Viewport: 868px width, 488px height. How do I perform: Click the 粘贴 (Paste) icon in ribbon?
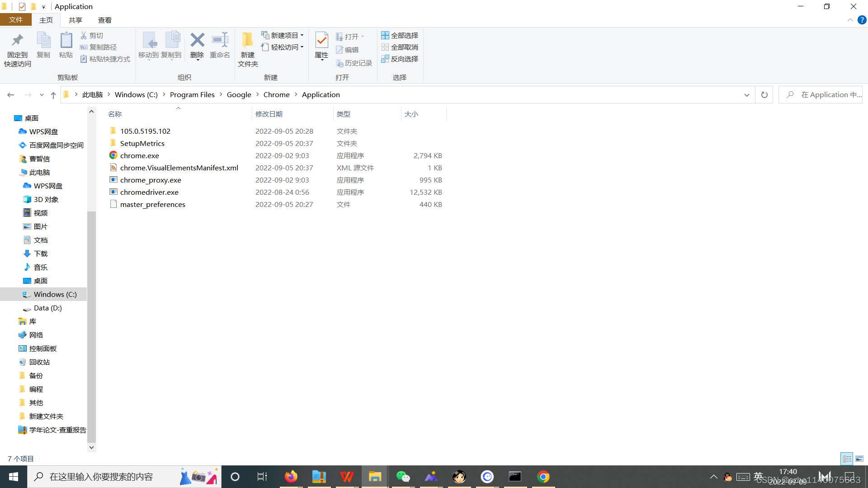pyautogui.click(x=66, y=45)
